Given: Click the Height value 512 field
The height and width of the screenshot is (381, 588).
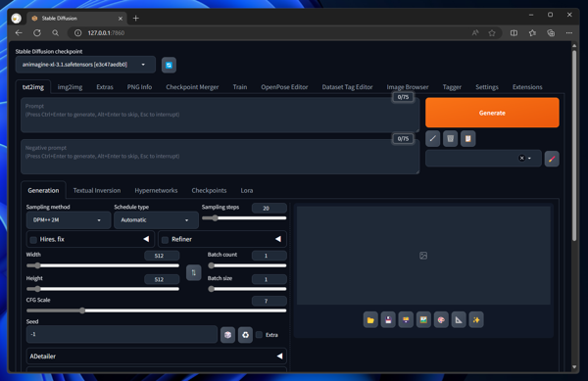Looking at the screenshot, I should (162, 279).
